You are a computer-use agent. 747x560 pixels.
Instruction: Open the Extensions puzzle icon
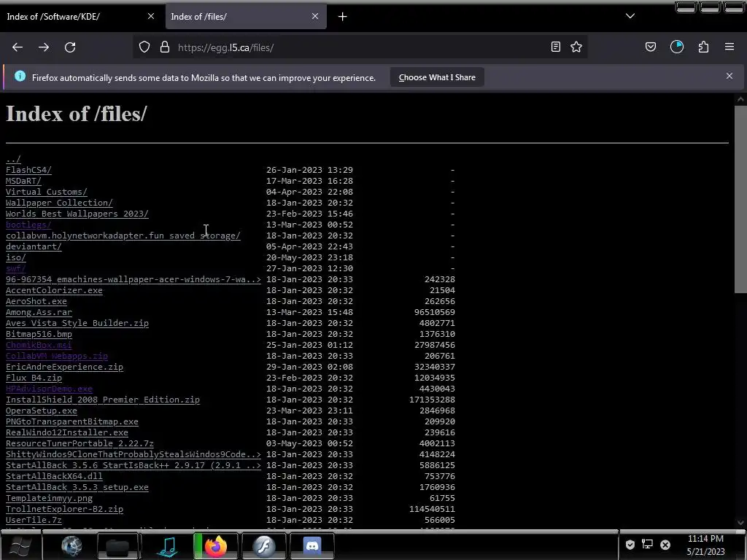click(x=704, y=47)
